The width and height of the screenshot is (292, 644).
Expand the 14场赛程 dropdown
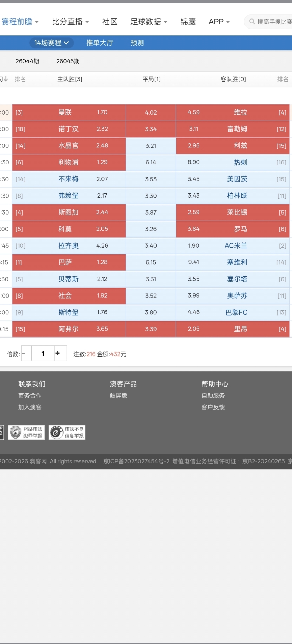pos(51,43)
